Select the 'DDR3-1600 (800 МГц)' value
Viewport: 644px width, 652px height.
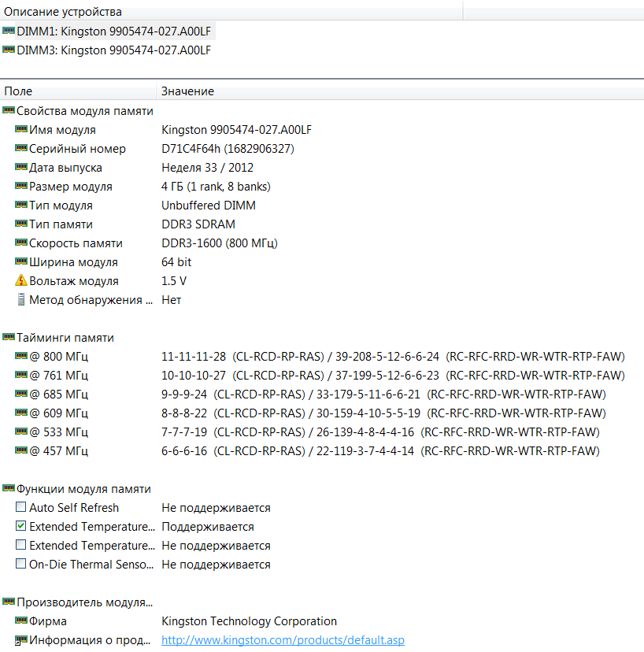[220, 243]
